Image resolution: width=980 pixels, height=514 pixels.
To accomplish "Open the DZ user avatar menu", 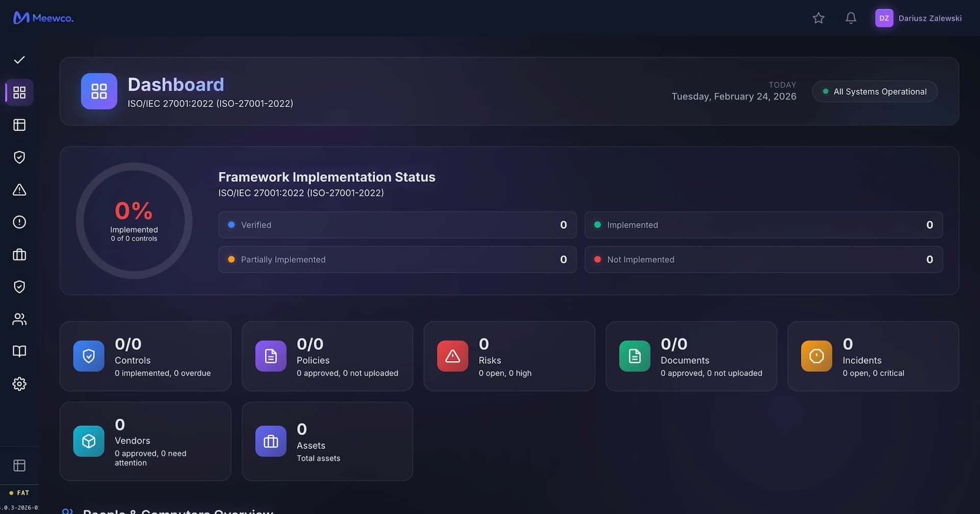I will click(x=884, y=18).
